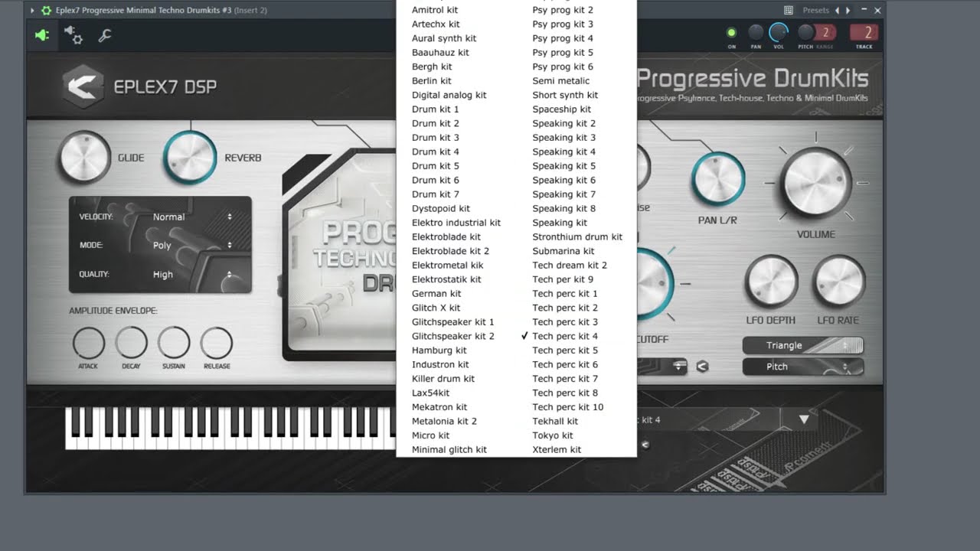Click the REVERB knob
The width and height of the screenshot is (980, 551).
click(x=190, y=158)
